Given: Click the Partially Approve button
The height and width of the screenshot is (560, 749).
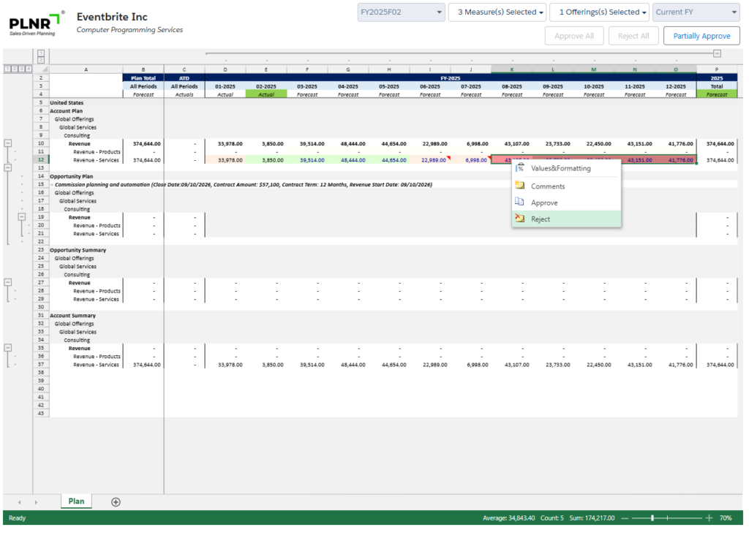Looking at the screenshot, I should (x=701, y=36).
